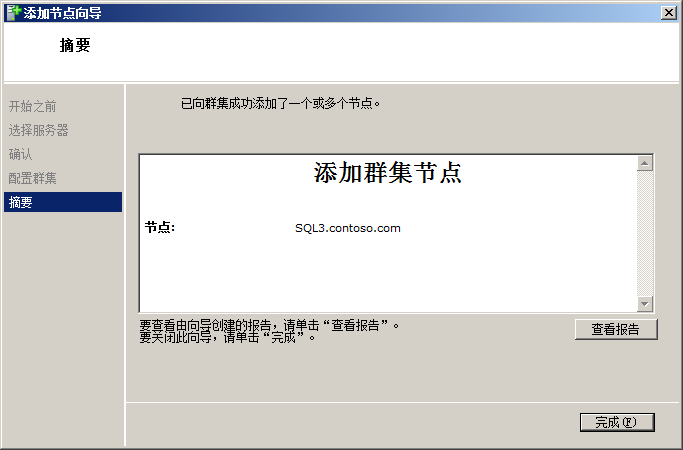Select the 选择服务器 step in sidebar
This screenshot has width=683, height=450.
39,130
